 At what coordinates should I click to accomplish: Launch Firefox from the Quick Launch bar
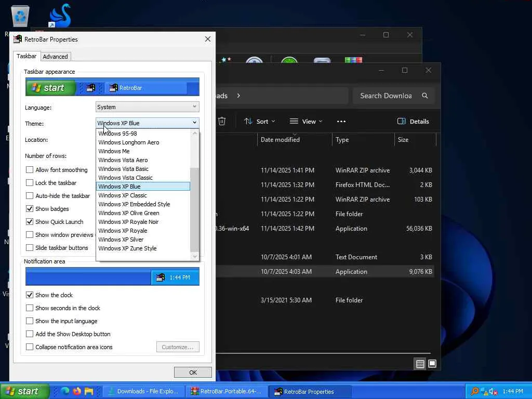coord(77,391)
